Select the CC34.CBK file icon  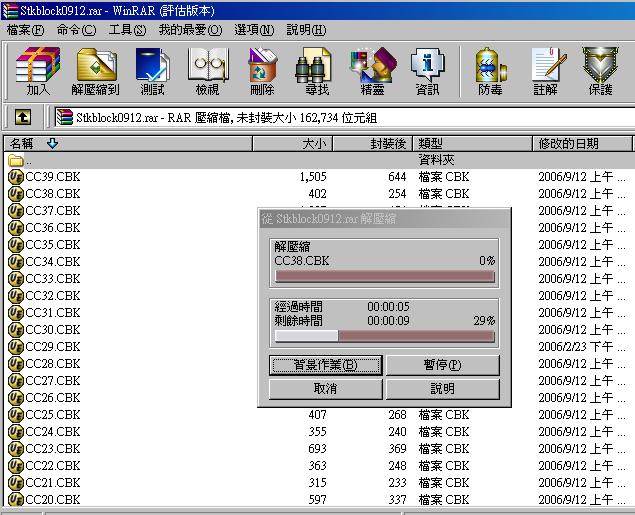[16, 262]
